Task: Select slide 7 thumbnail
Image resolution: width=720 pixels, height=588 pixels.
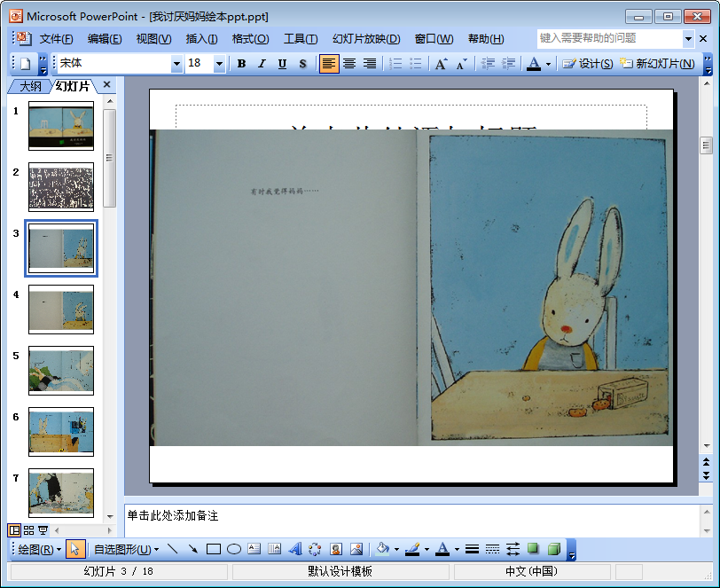Action: [x=61, y=493]
